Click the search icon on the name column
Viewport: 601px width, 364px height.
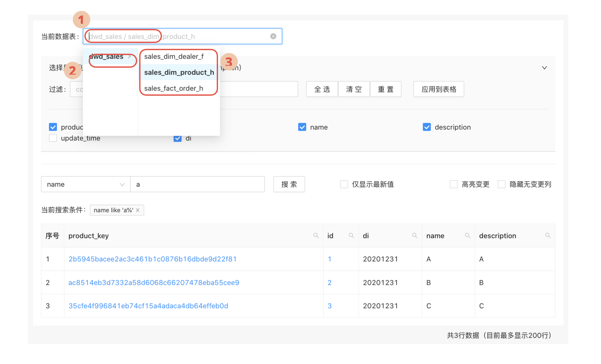pyautogui.click(x=467, y=235)
